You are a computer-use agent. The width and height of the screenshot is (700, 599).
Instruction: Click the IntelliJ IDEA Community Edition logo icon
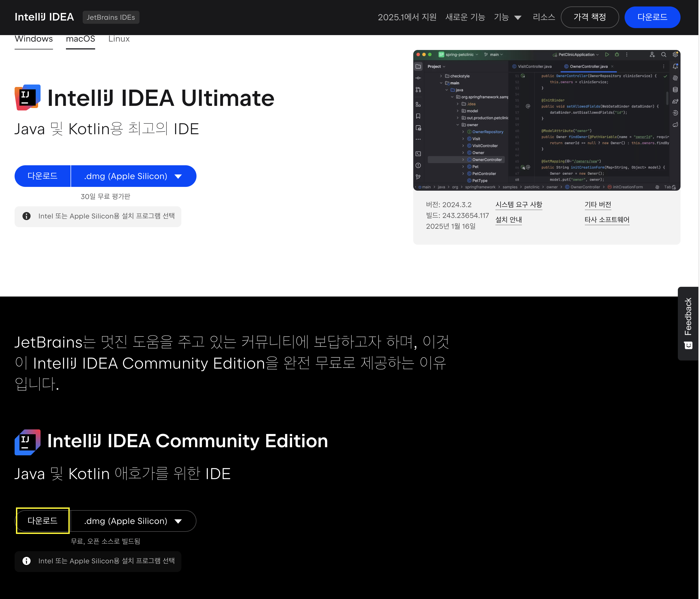click(x=27, y=442)
